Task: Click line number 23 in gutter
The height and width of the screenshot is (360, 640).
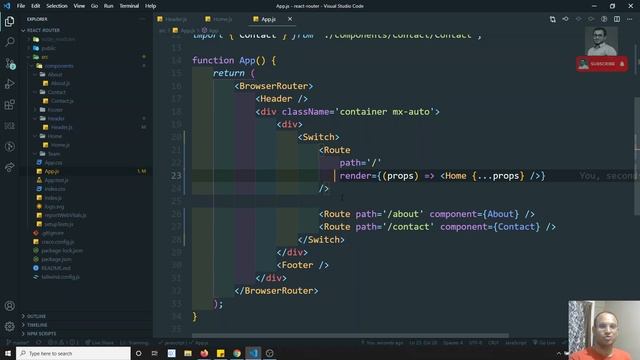Action: pos(176,176)
